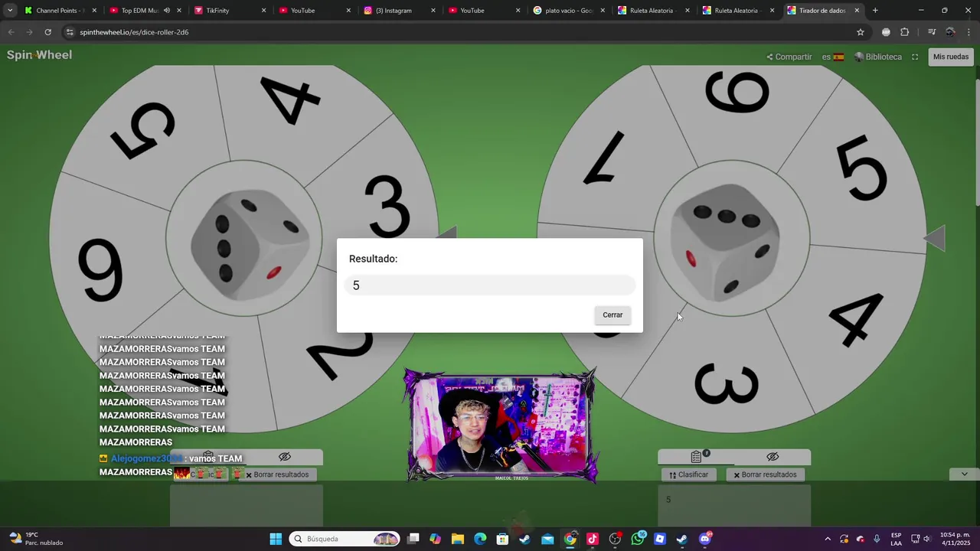Expand the bottom-right collapse chevron panel
The height and width of the screenshot is (551, 980).
(964, 474)
